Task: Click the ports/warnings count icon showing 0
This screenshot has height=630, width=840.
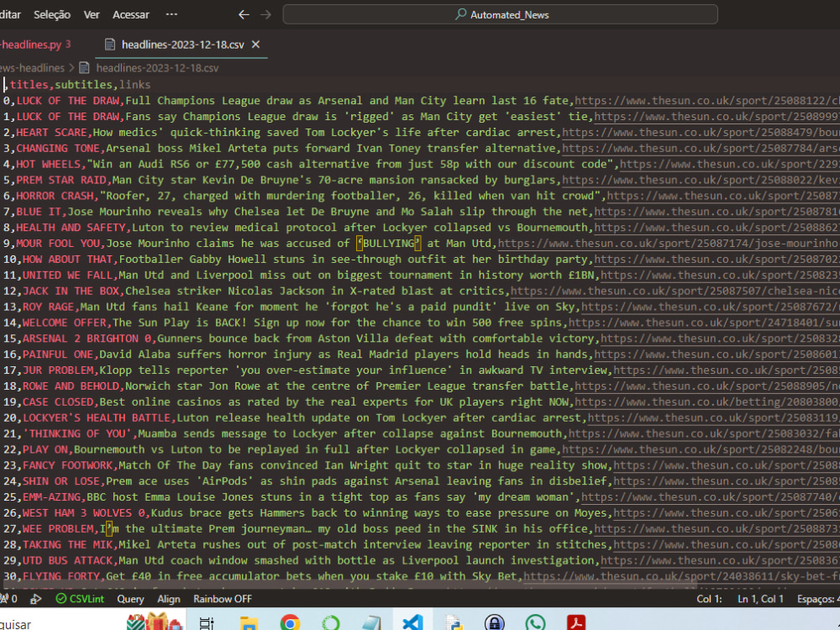Action: (9, 599)
